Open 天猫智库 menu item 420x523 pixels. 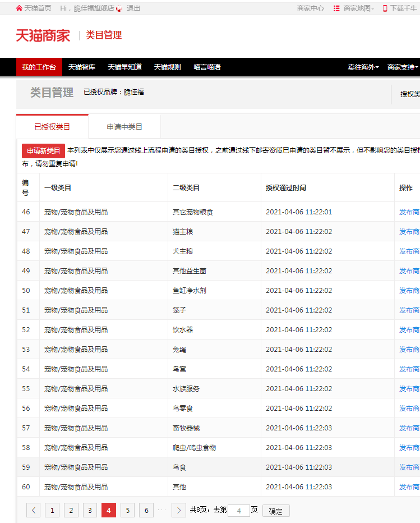click(x=82, y=67)
